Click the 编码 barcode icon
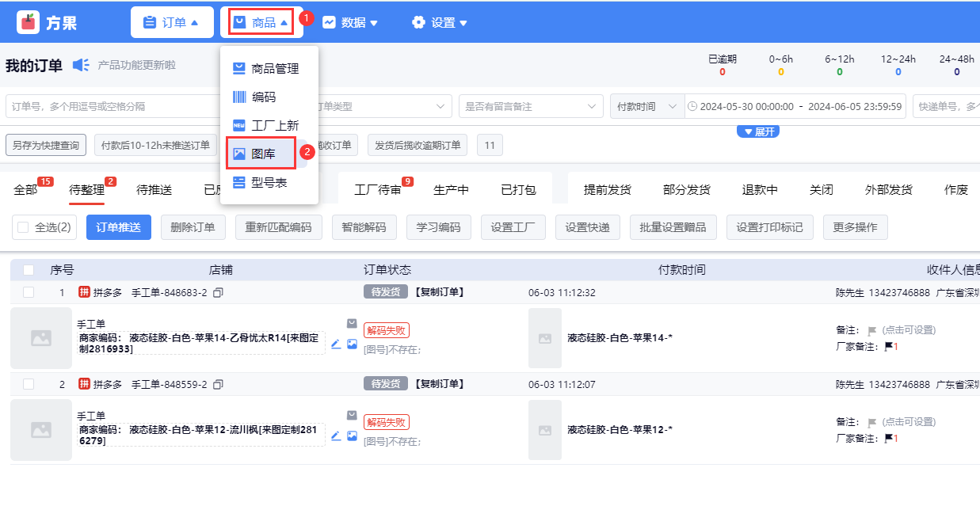Screen dimensions: 980x506 tap(239, 97)
